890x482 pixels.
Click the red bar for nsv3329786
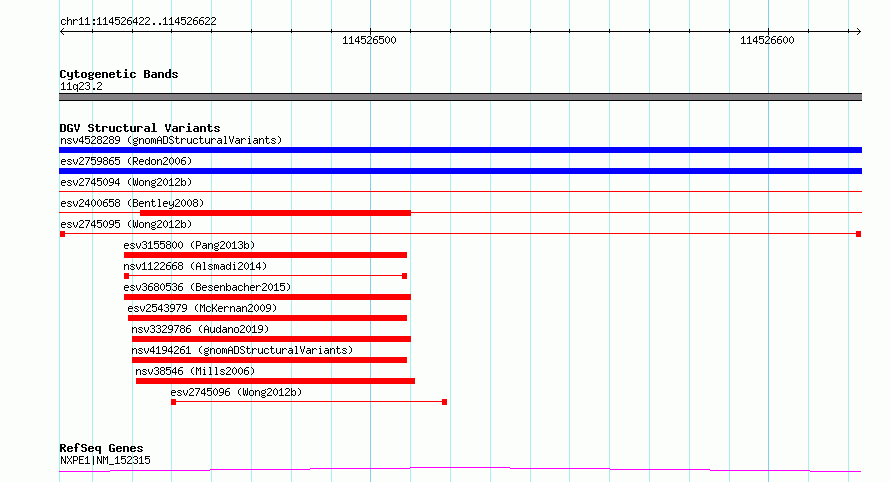tap(271, 339)
